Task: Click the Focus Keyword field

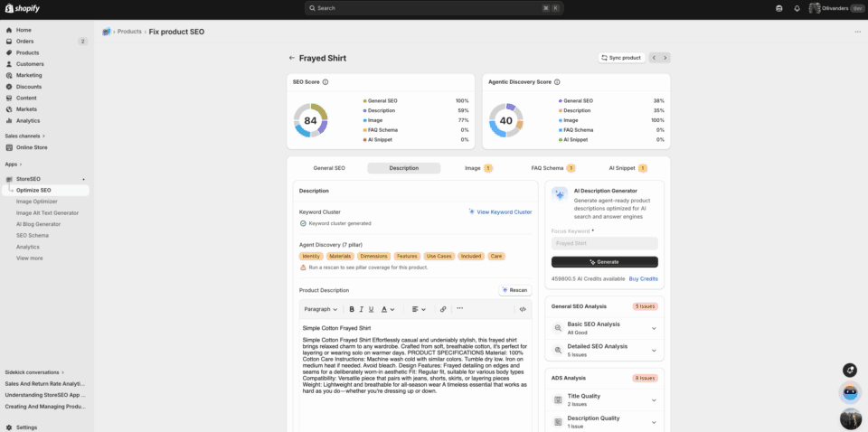Action: pyautogui.click(x=605, y=243)
